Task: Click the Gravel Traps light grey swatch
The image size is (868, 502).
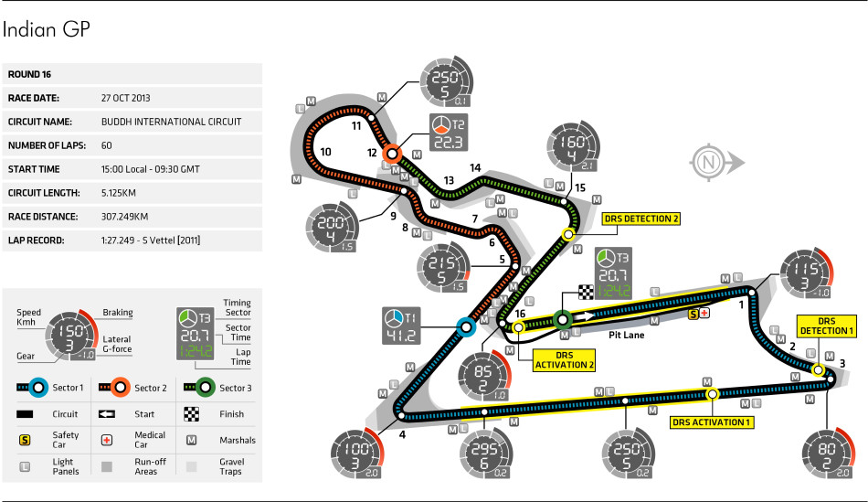Action: 191,466
